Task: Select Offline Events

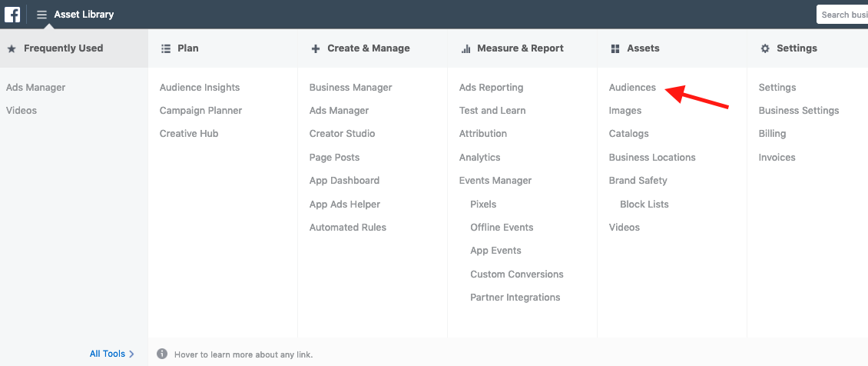Action: 502,227
